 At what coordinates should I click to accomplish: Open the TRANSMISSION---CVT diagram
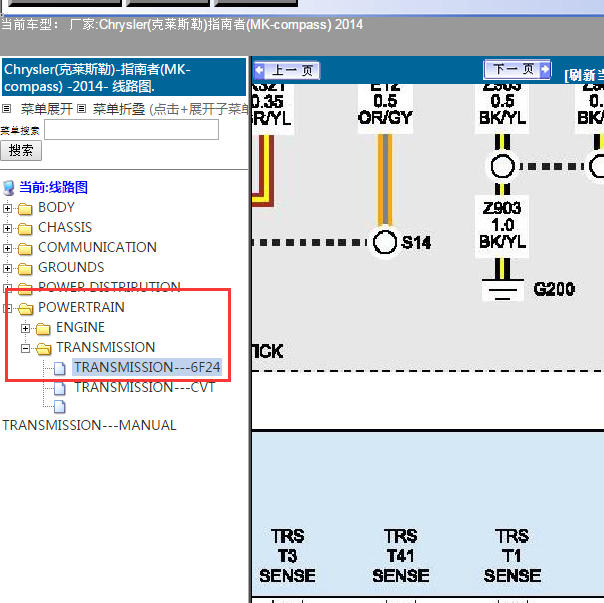(144, 387)
